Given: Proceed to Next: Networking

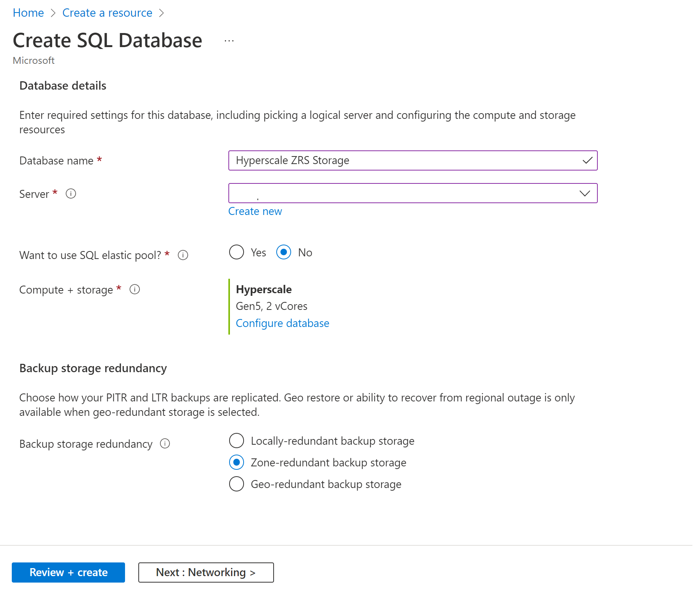Looking at the screenshot, I should click(206, 572).
